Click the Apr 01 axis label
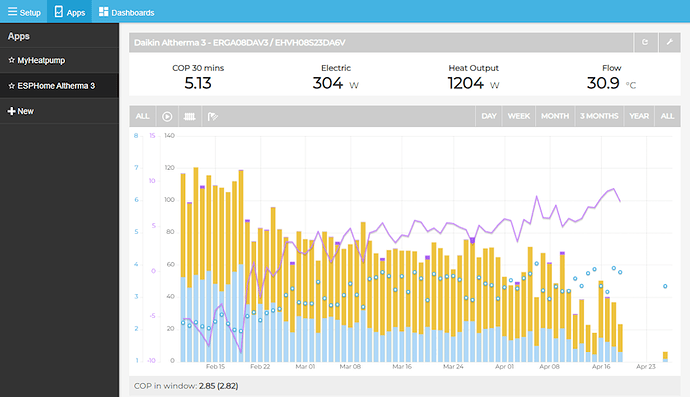The width and height of the screenshot is (690, 397). point(504,367)
